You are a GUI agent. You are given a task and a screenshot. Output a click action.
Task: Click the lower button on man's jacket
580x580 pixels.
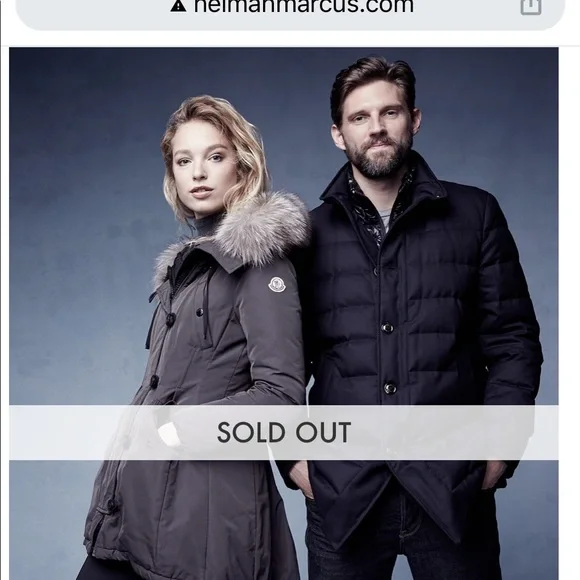pyautogui.click(x=390, y=388)
